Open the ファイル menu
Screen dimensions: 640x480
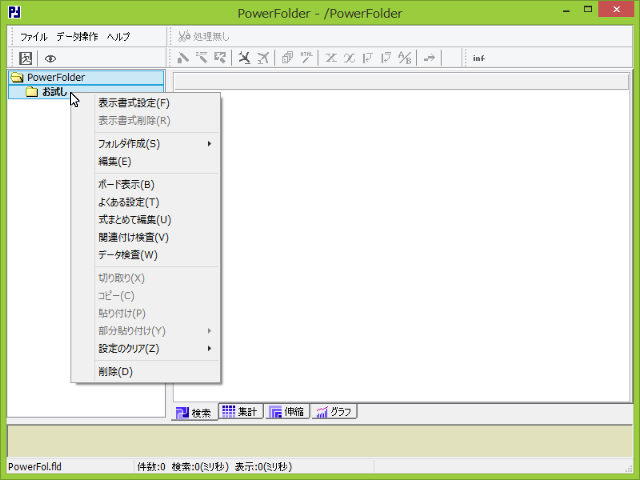33,37
